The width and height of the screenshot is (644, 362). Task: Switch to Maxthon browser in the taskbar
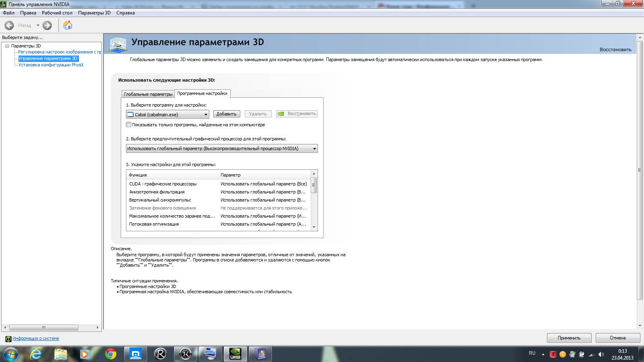(136, 354)
